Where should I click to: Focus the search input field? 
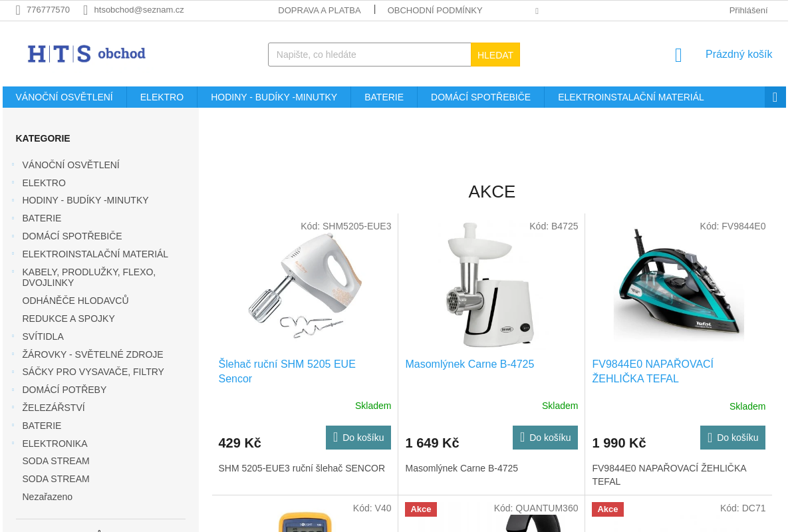(x=370, y=55)
